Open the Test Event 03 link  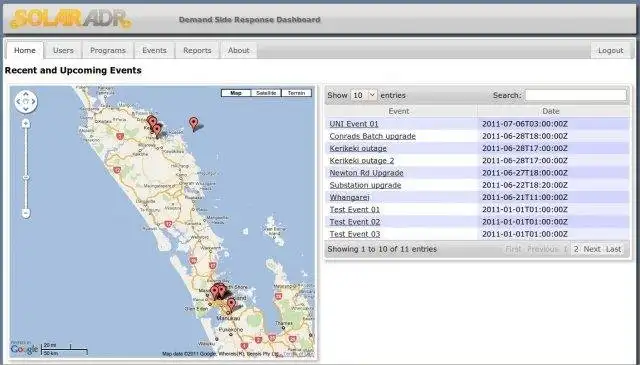(355, 234)
